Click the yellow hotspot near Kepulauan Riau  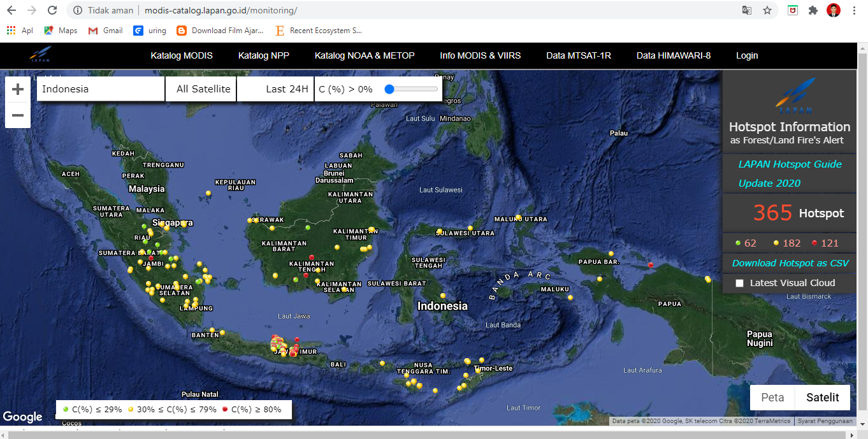pyautogui.click(x=208, y=193)
